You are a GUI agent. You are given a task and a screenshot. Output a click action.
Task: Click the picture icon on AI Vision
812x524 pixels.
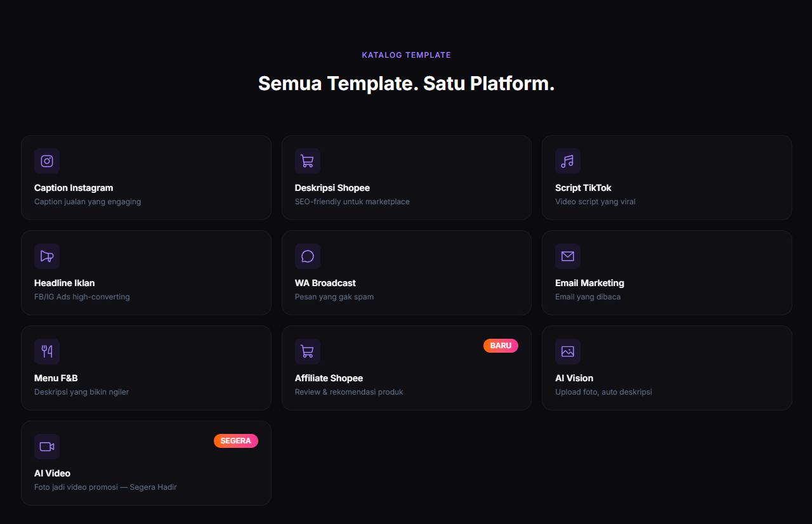[x=568, y=351]
